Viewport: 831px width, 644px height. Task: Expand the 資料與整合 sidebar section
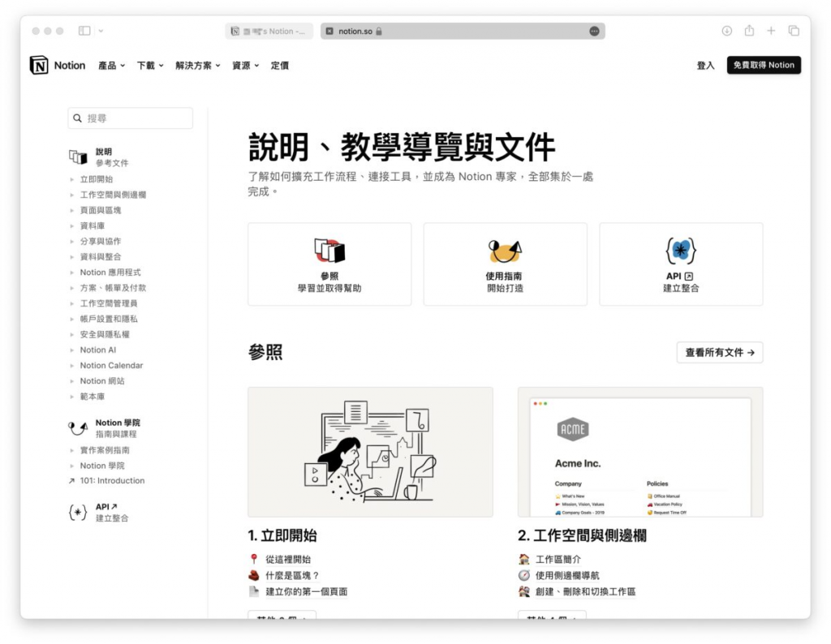[x=72, y=257]
